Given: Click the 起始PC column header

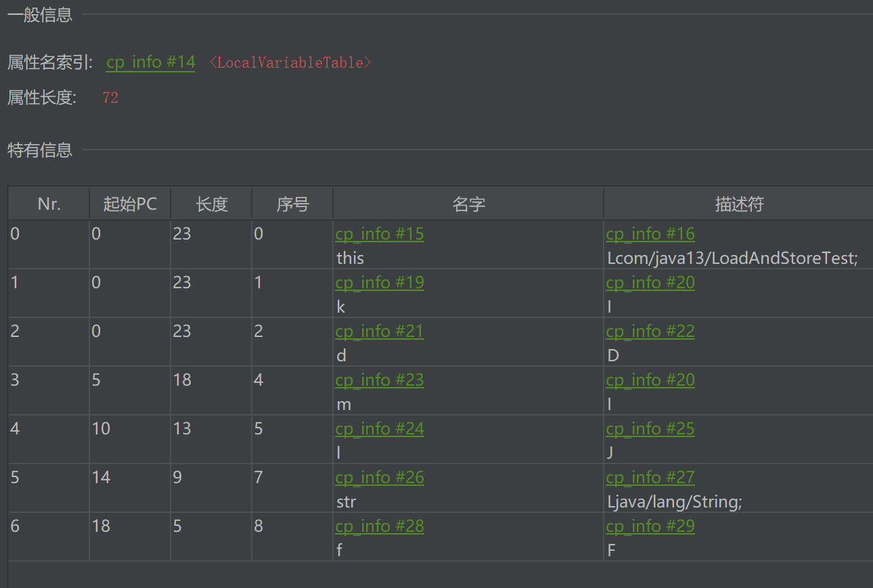Looking at the screenshot, I should [130, 204].
